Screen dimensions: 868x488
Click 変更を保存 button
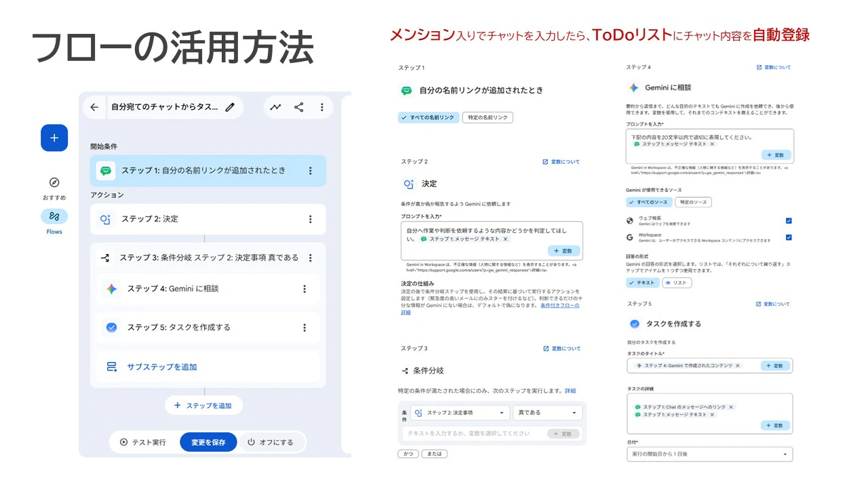click(208, 442)
